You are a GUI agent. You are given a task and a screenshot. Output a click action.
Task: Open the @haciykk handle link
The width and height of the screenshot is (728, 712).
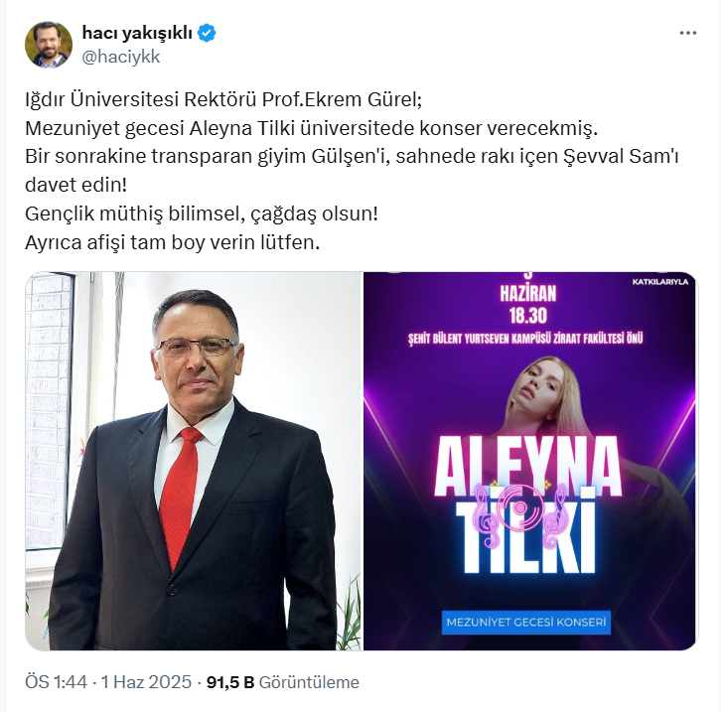coord(121,57)
